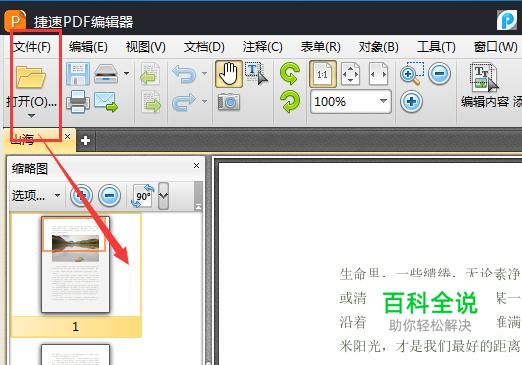Click the toolbar zoom in plus icon
The height and width of the screenshot is (365, 522).
click(412, 102)
